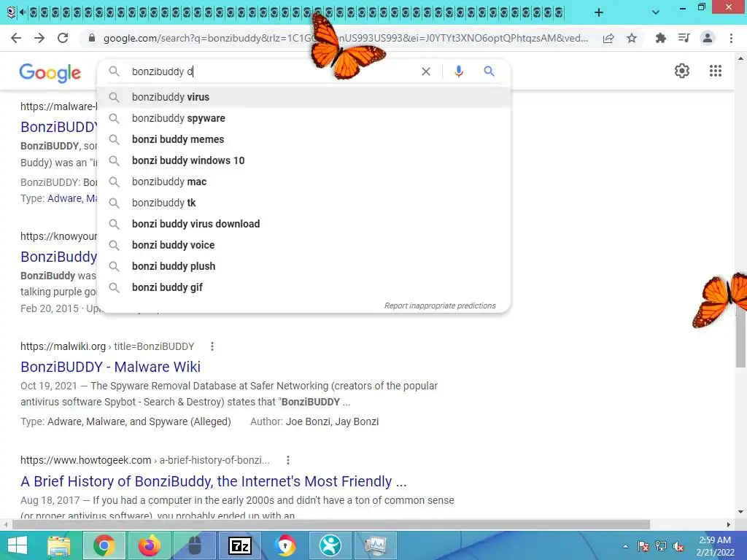Expand the tab search chevron
Image resolution: width=747 pixels, height=560 pixels.
coord(656,12)
